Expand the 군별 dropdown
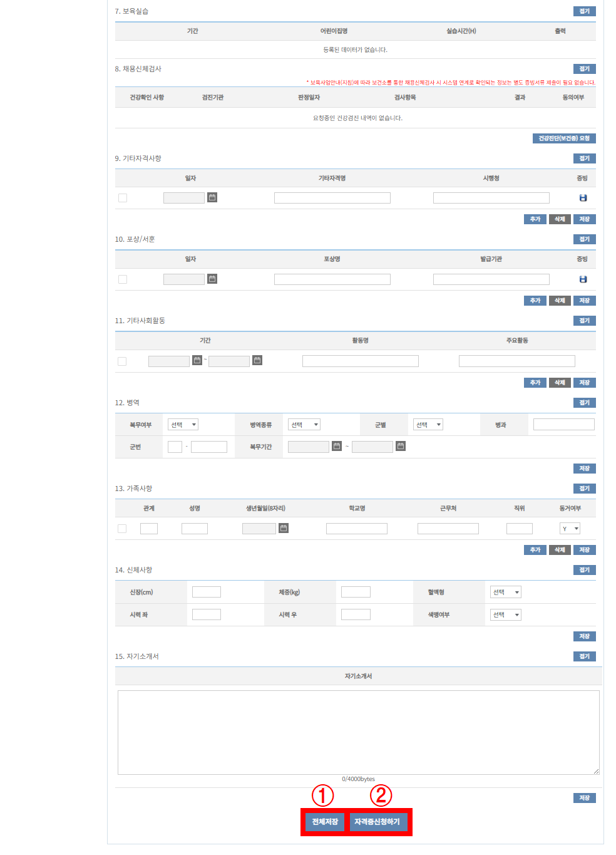 pos(428,425)
